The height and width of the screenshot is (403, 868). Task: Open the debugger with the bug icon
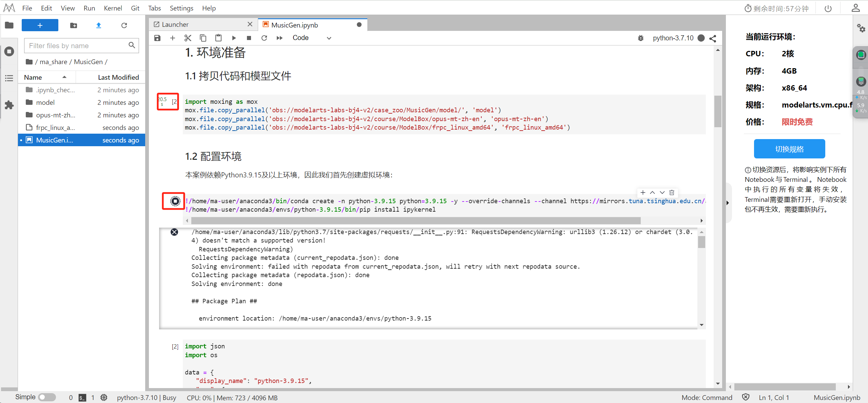[640, 38]
